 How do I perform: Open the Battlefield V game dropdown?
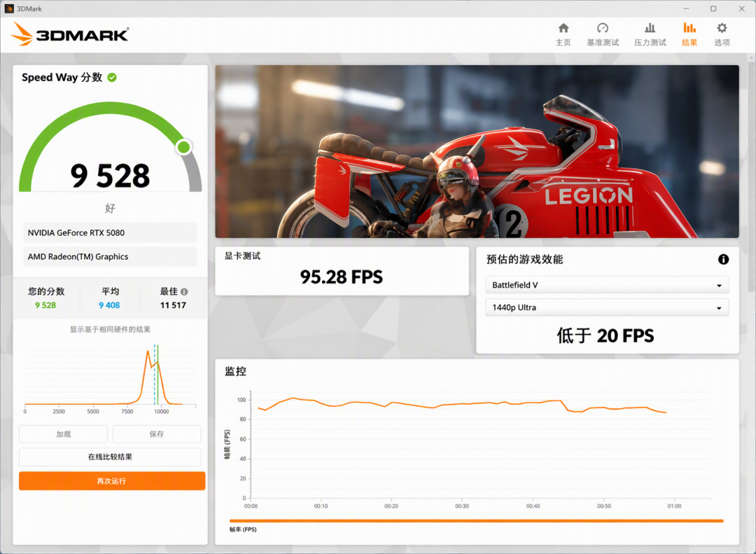[607, 285]
